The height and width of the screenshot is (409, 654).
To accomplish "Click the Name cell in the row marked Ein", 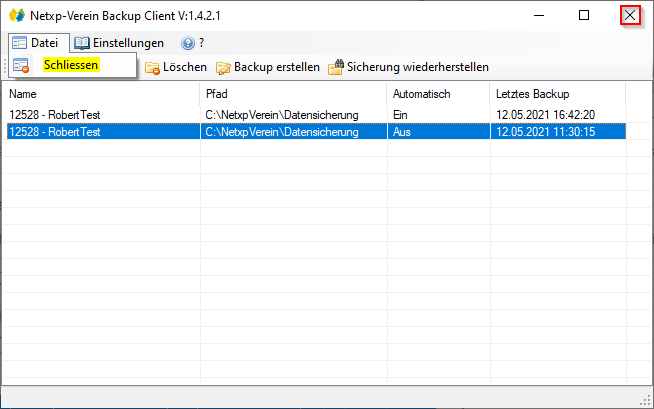I will (103, 115).
